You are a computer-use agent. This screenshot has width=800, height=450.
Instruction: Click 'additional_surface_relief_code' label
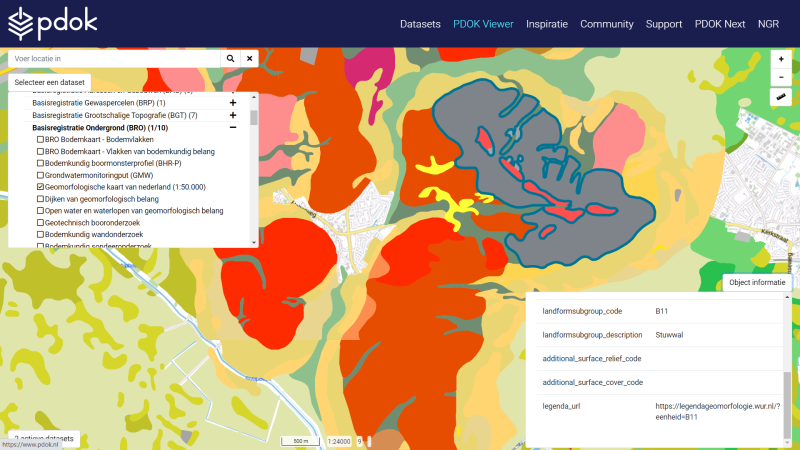click(x=592, y=359)
